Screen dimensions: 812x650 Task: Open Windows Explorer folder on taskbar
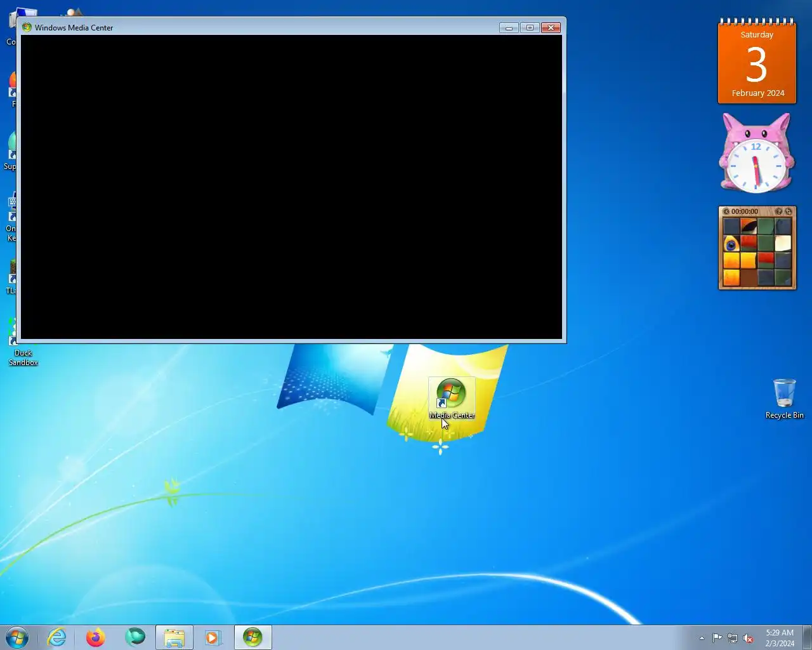click(174, 637)
